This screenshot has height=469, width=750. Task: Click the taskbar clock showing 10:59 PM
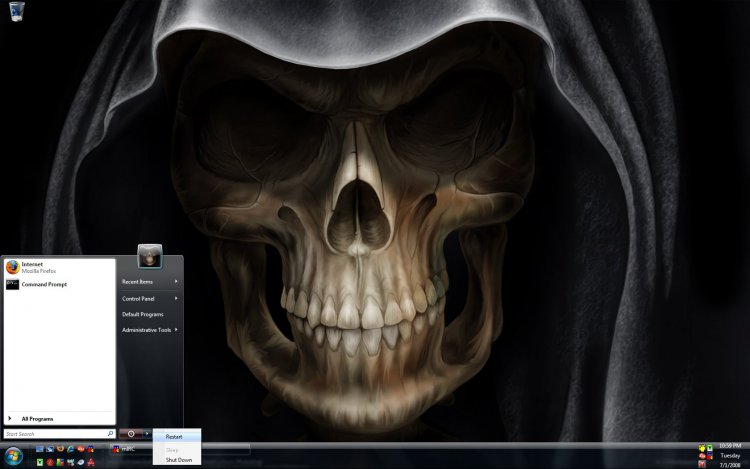(730, 446)
